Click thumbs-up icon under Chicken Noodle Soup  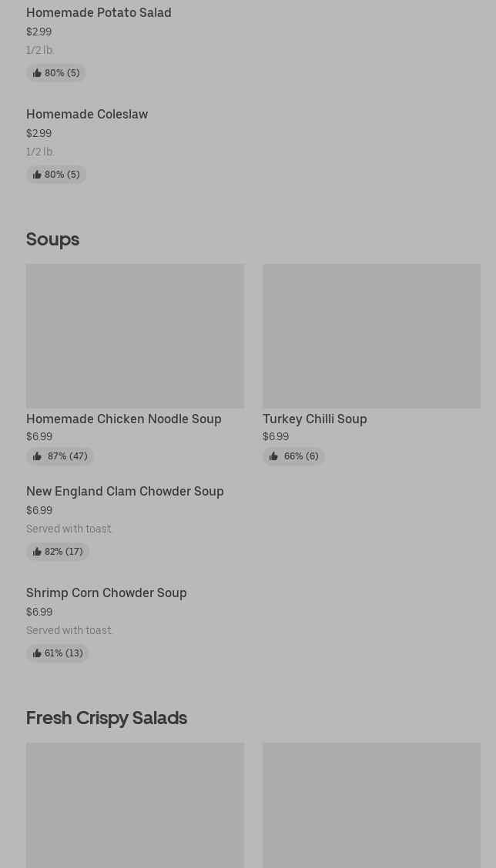pos(37,456)
